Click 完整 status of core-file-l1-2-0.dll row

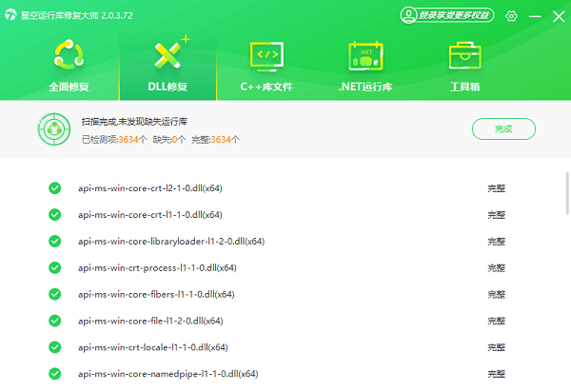point(497,321)
